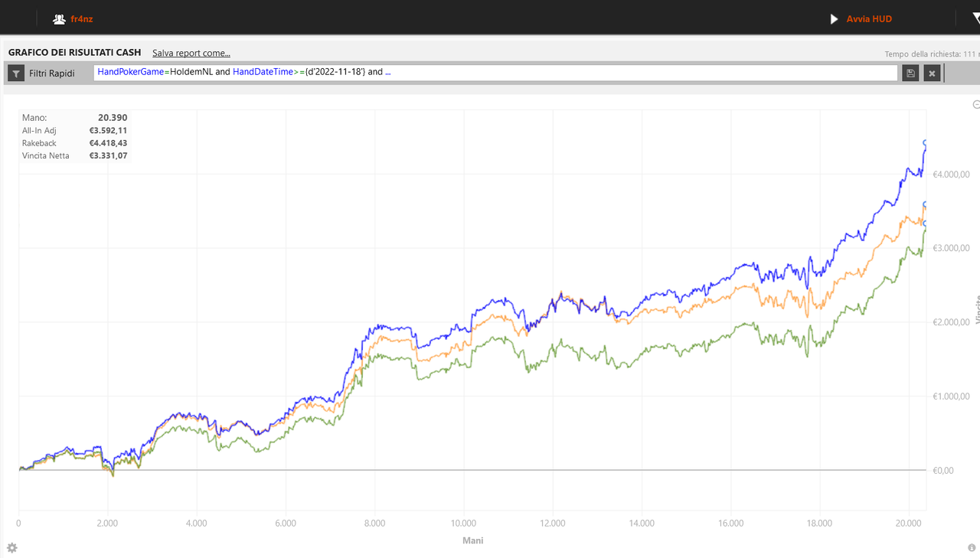Viewport: 980px width, 558px height.
Task: Click the hand count 20.390
Action: [113, 118]
